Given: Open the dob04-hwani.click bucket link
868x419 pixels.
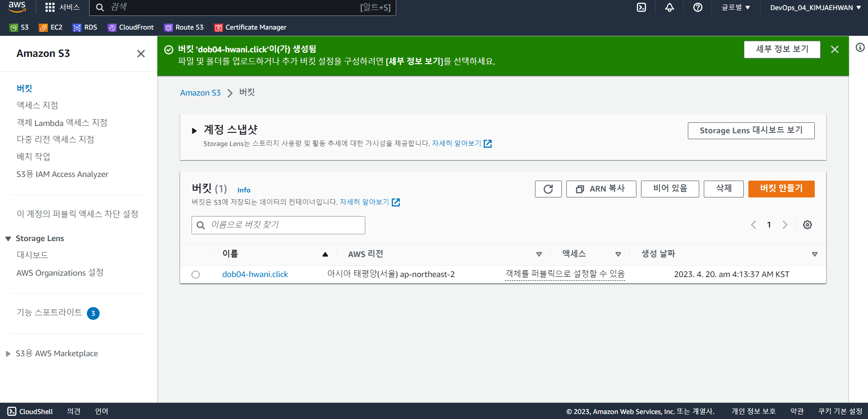Looking at the screenshot, I should pyautogui.click(x=255, y=274).
